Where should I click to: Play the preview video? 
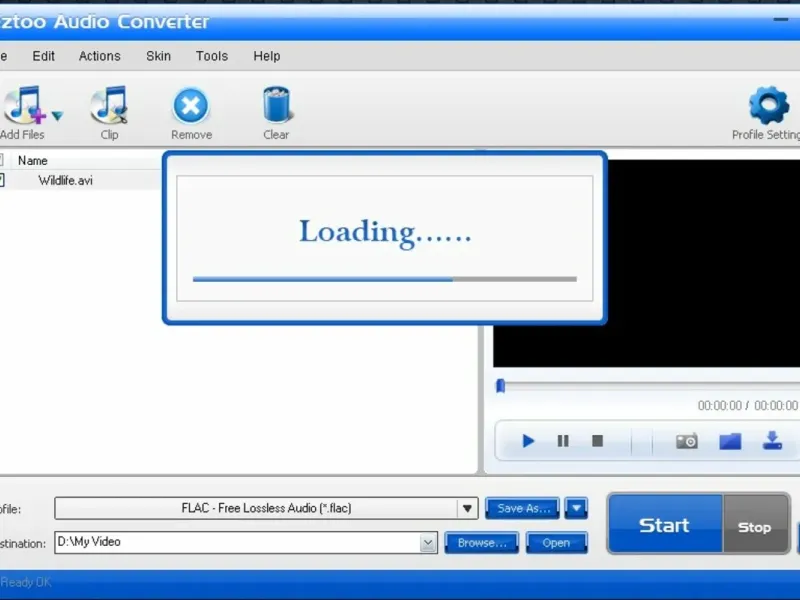click(528, 441)
